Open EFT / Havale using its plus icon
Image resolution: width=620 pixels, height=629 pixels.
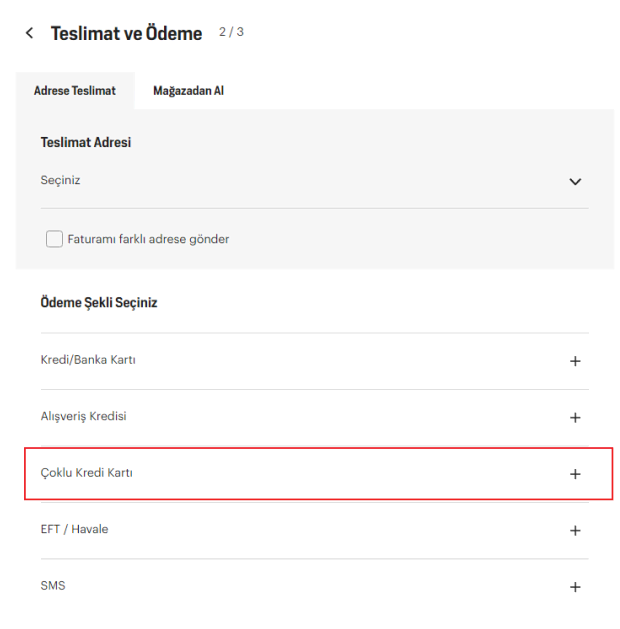click(x=575, y=530)
